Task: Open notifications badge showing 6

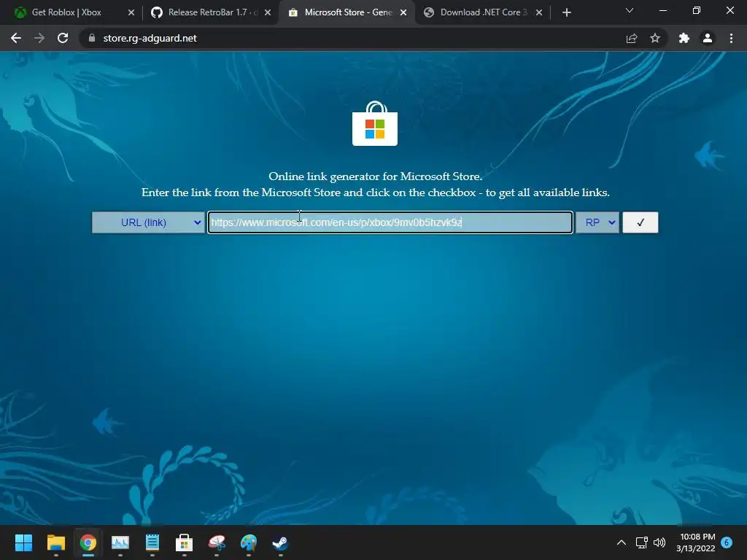Action: (727, 542)
